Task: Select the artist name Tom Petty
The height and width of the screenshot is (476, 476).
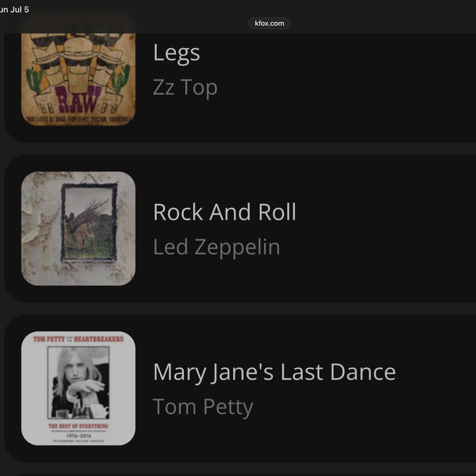Action: click(x=203, y=407)
